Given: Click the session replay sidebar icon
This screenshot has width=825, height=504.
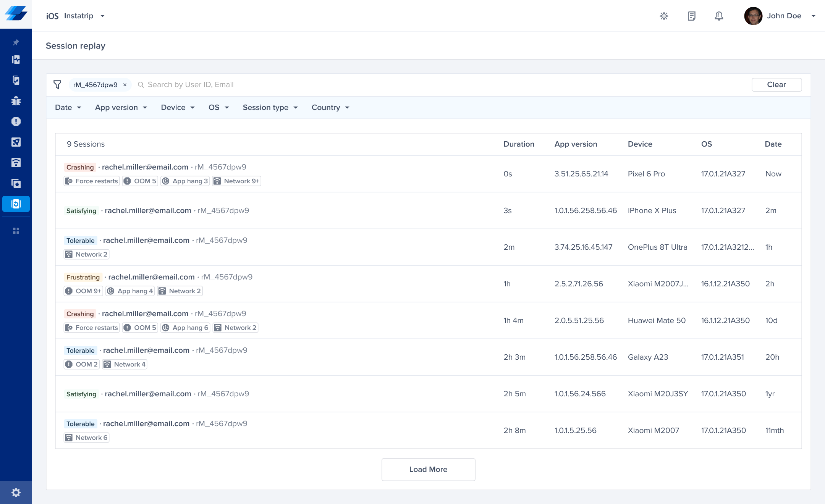Looking at the screenshot, I should coord(16,204).
